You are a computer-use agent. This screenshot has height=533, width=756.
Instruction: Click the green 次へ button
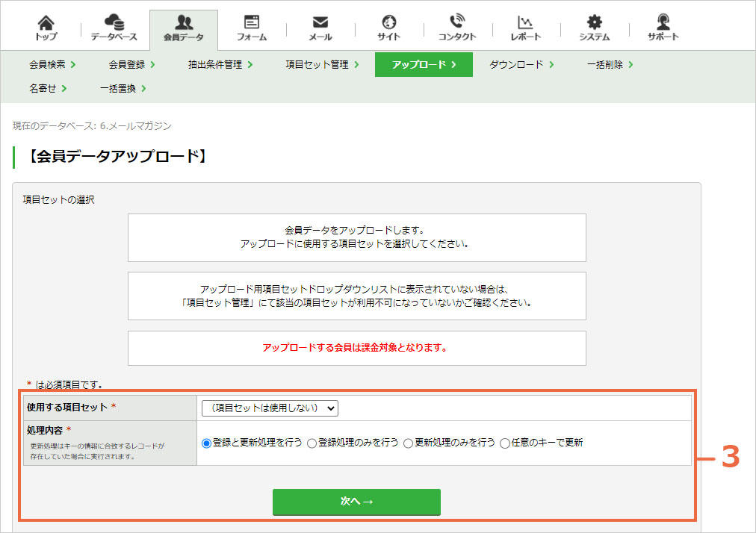[x=357, y=502]
